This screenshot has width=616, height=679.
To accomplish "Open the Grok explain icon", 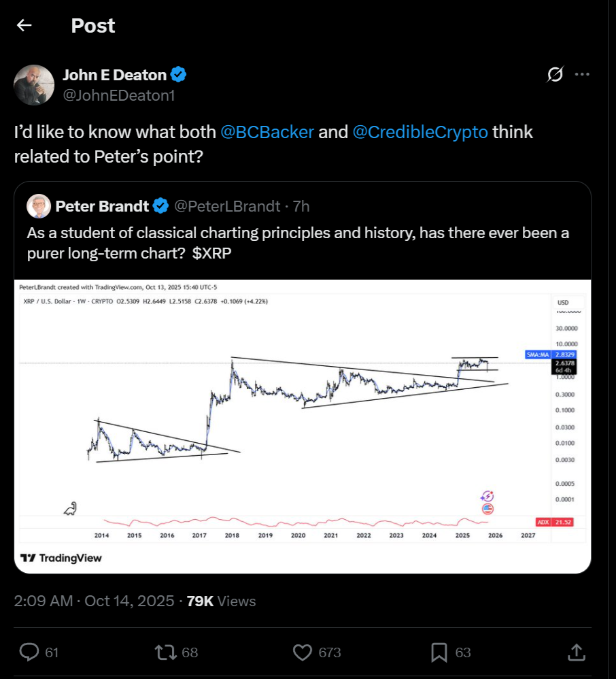I will [555, 76].
